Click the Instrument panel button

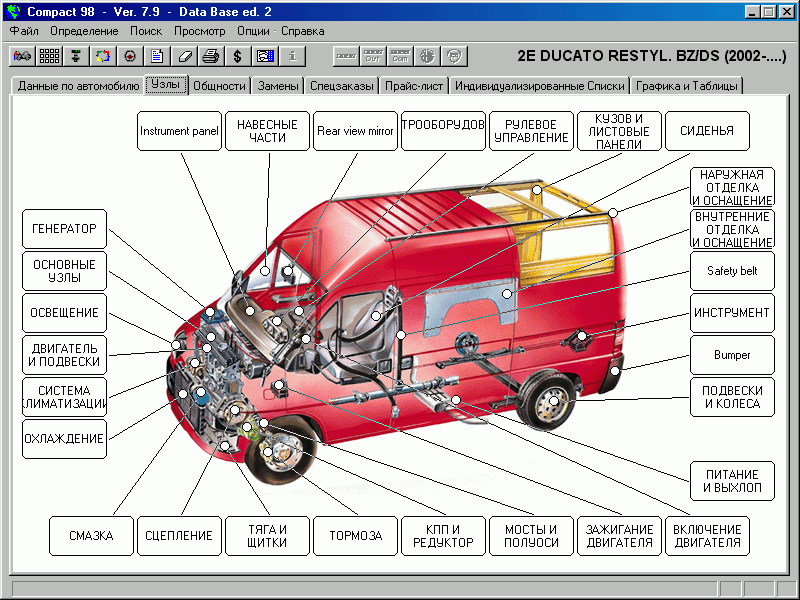[x=179, y=131]
